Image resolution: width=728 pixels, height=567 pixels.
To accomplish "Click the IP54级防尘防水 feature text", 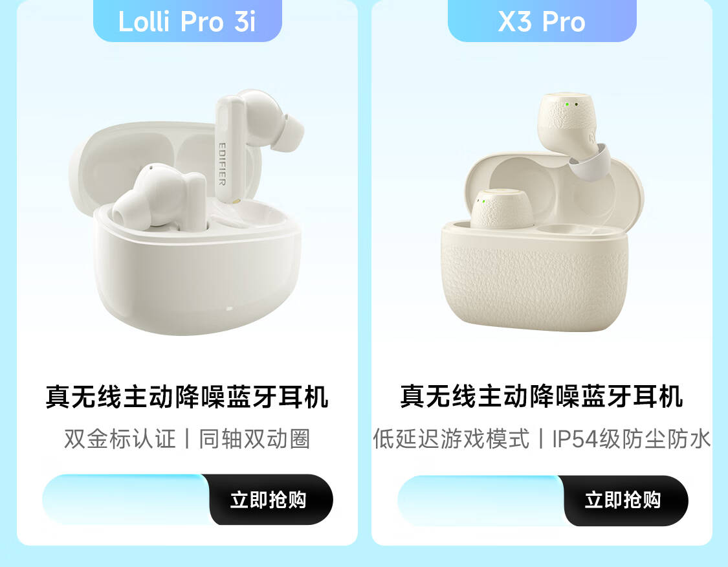I will [632, 439].
